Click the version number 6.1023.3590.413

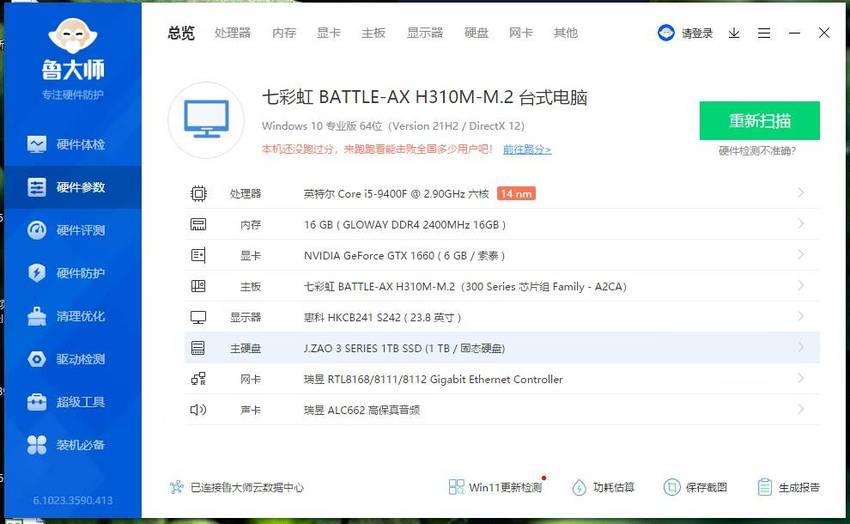coord(73,500)
